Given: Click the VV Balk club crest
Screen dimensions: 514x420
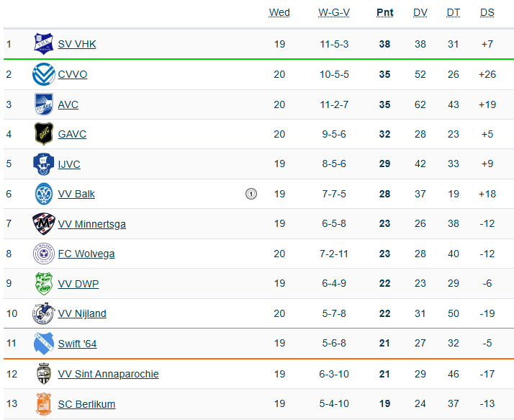Looking at the screenshot, I should [44, 194].
